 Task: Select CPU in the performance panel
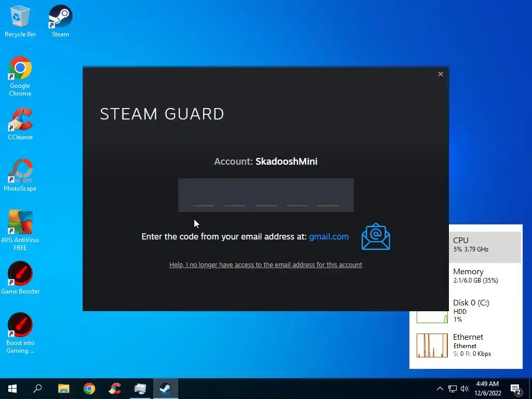pos(485,247)
